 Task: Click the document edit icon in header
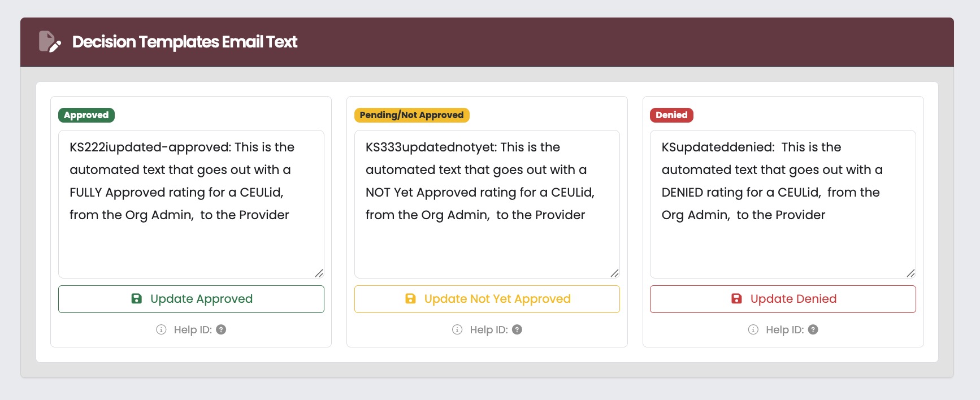point(49,42)
